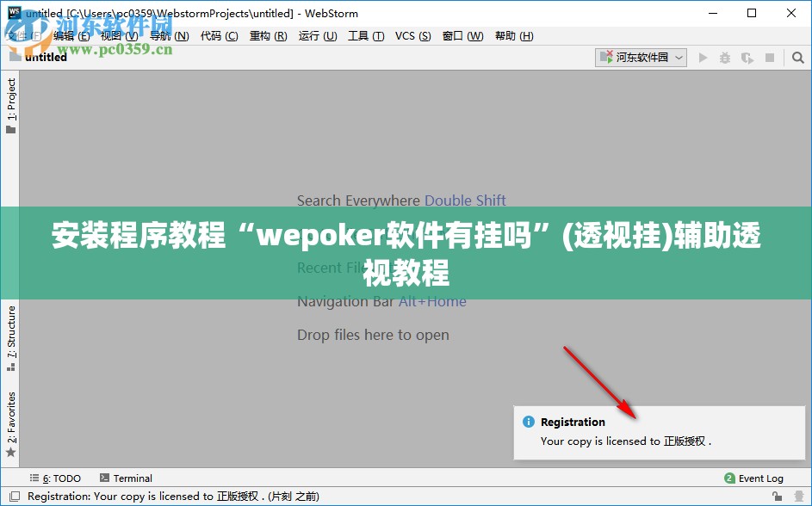
Task: Click 'Search Everywhere' hint text
Action: click(x=358, y=201)
